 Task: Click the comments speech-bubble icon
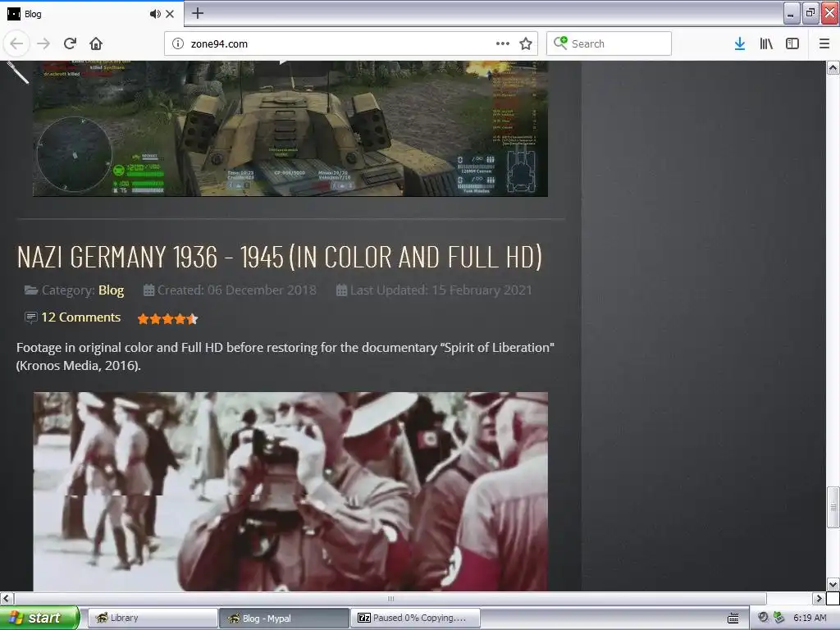31,317
